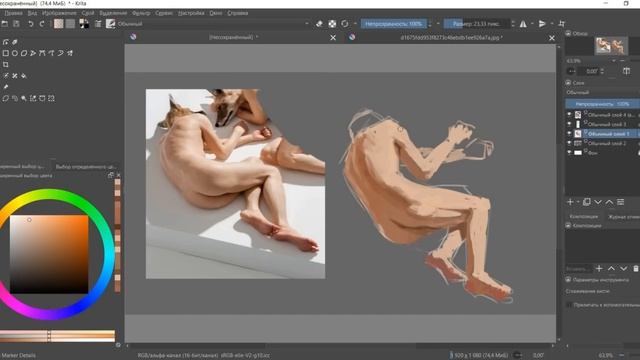This screenshot has width=640, height=360.
Task: Select the polygon shape tool
Action: [x=24, y=53]
